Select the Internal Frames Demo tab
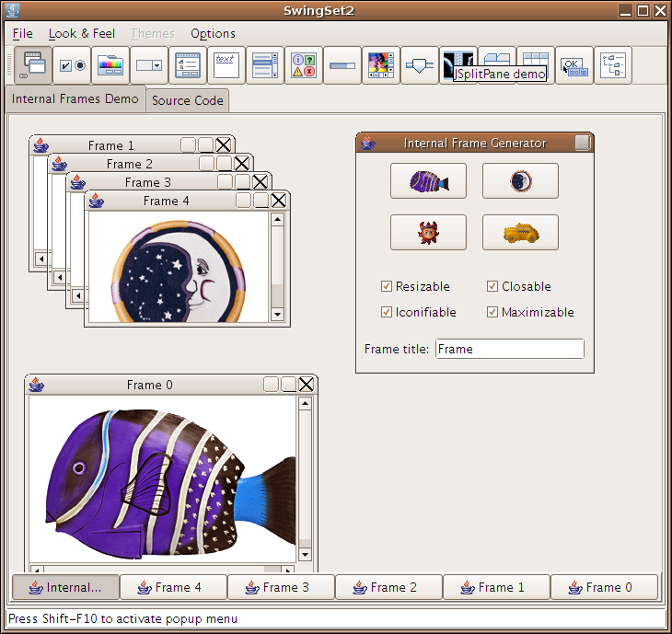This screenshot has width=672, height=634. pyautogui.click(x=75, y=99)
